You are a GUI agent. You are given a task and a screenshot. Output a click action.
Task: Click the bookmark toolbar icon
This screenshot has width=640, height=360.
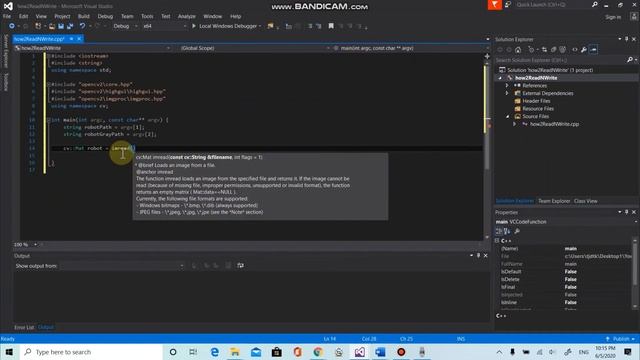click(331, 26)
